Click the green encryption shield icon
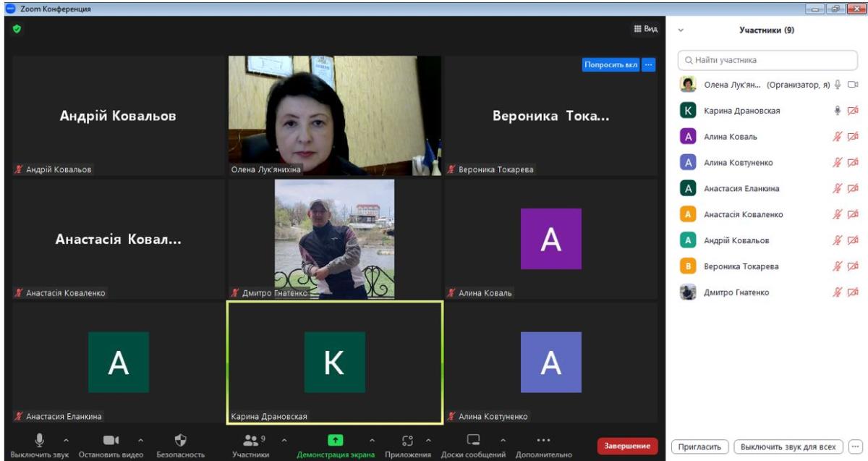The height and width of the screenshot is (461, 868). pos(17,29)
